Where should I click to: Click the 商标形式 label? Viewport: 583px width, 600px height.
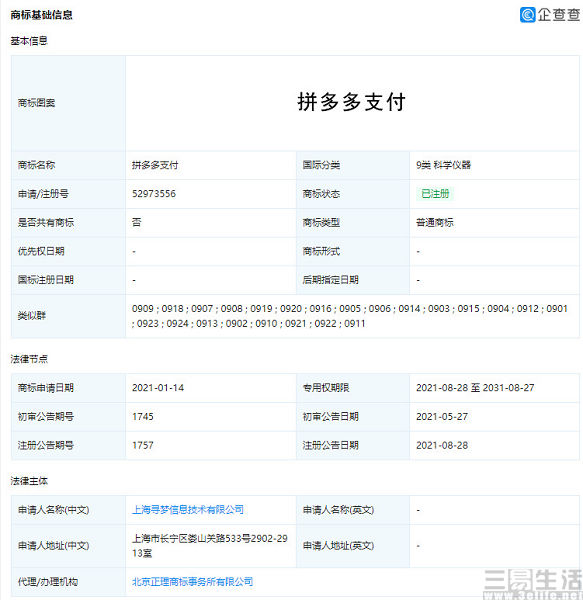tap(321, 251)
